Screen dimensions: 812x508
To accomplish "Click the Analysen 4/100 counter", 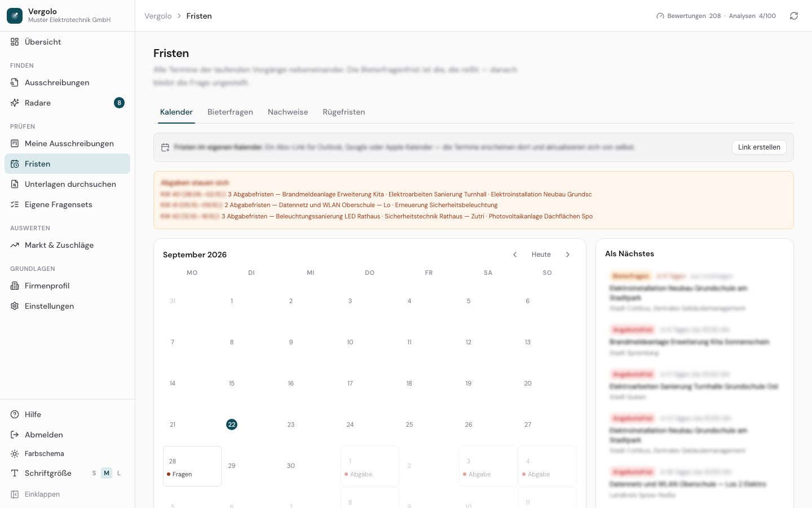I will (x=752, y=16).
